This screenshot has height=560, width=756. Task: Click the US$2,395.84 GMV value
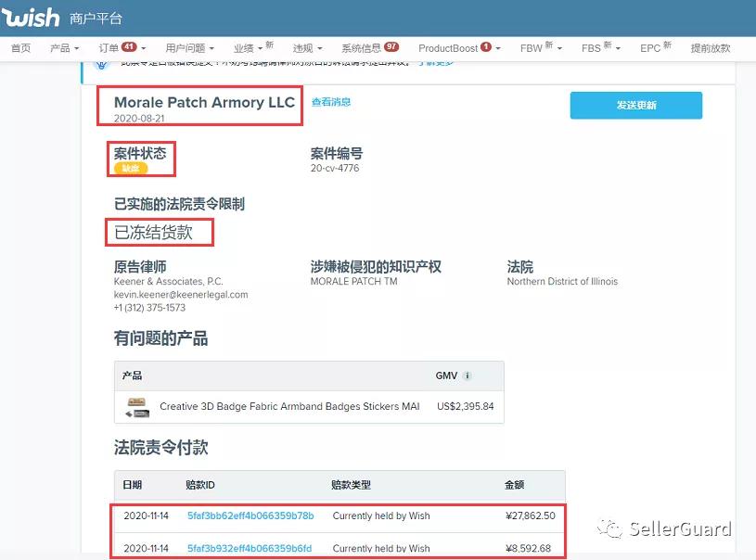466,406
